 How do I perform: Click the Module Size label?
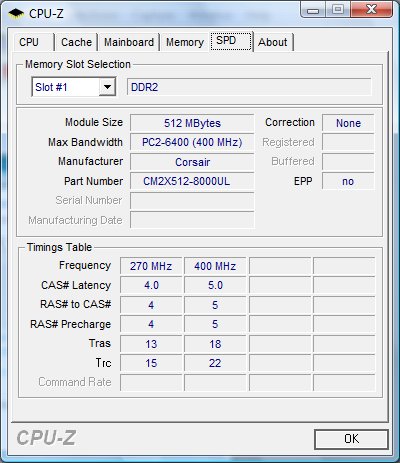coord(94,122)
